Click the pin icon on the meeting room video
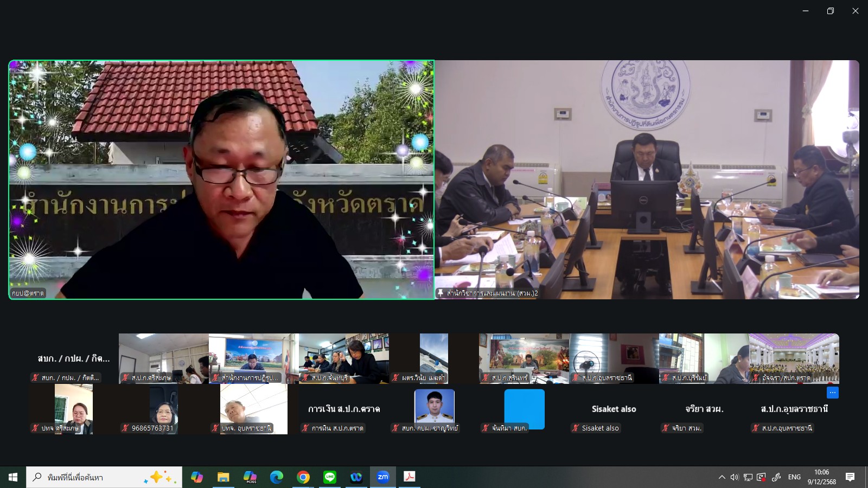 [441, 293]
